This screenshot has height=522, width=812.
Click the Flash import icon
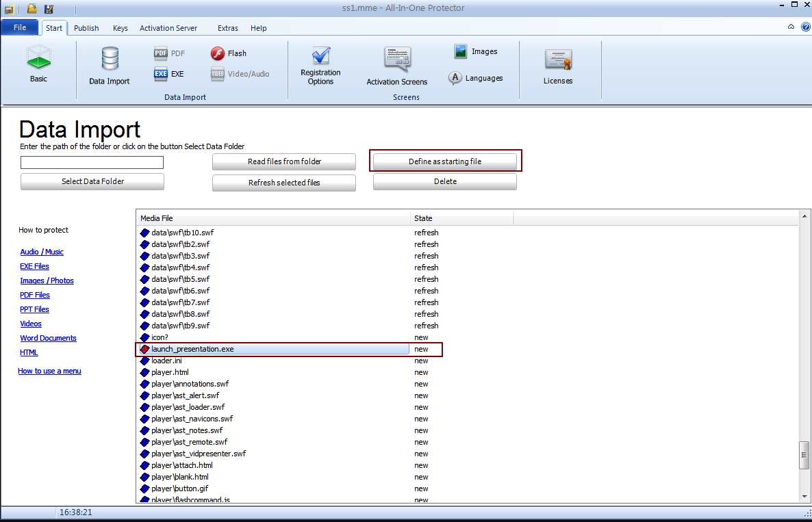point(218,53)
